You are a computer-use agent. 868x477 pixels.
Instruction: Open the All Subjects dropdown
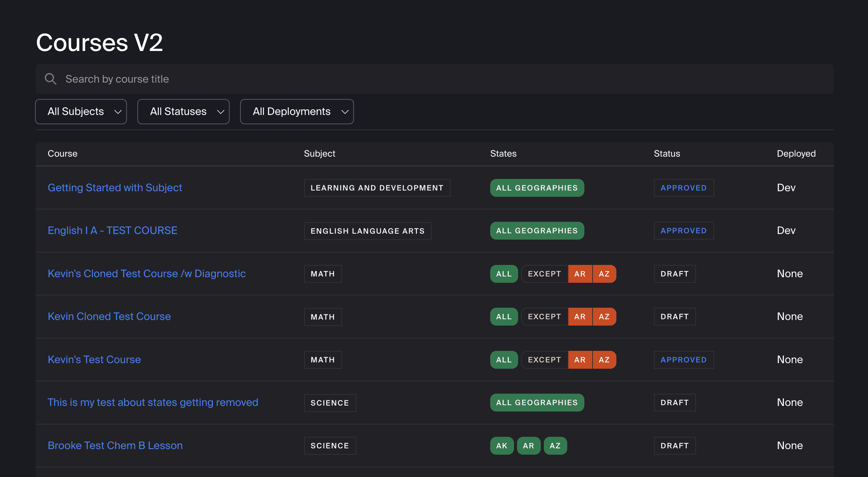[81, 112]
